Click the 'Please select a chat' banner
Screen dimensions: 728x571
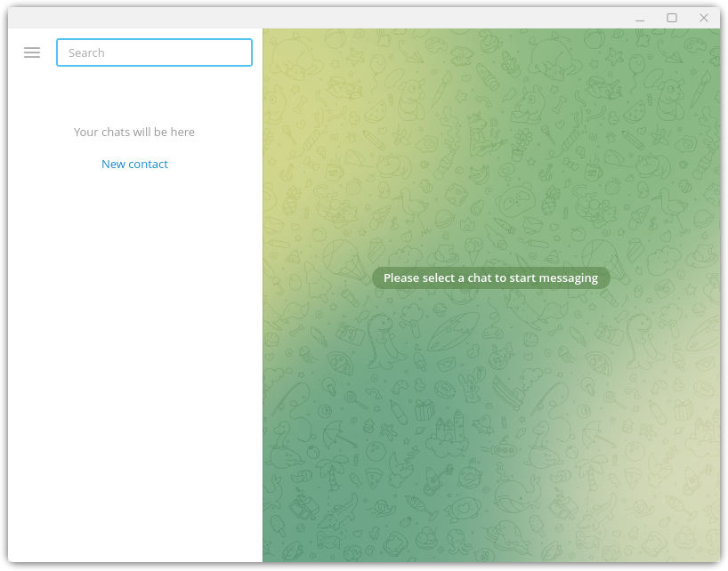tap(490, 277)
